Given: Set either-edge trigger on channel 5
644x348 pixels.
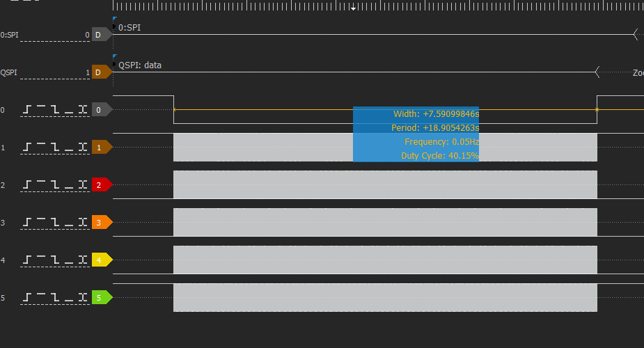Looking at the screenshot, I should (x=83, y=297).
